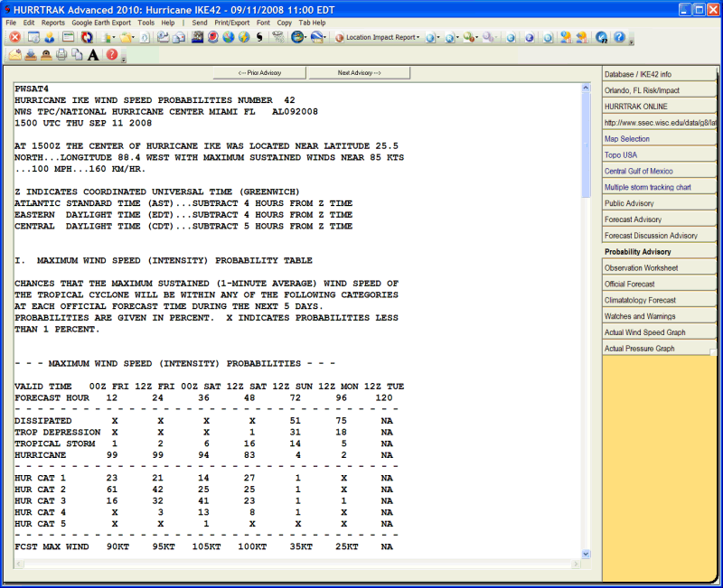
Task: Open the Google Earth Export menu
Action: tap(101, 22)
